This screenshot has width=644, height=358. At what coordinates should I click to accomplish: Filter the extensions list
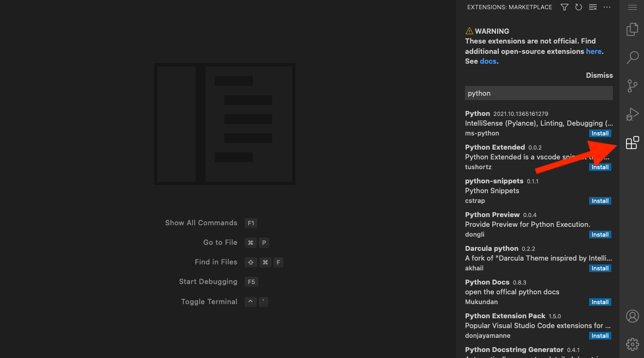(564, 7)
